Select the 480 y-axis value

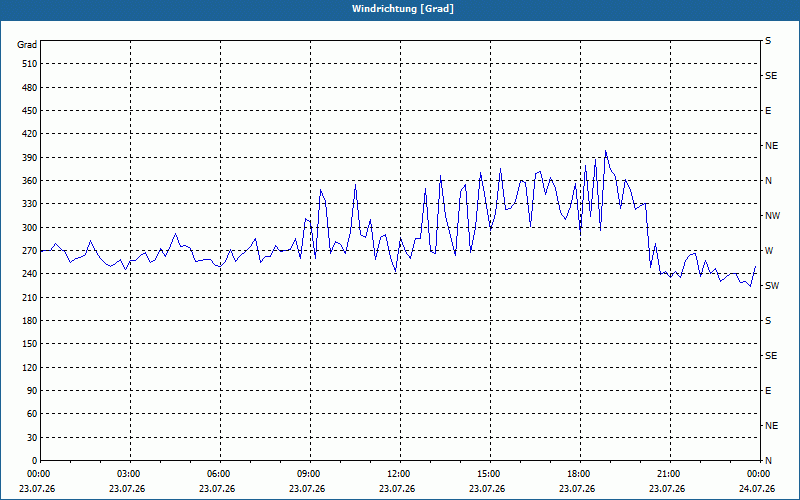pos(30,87)
